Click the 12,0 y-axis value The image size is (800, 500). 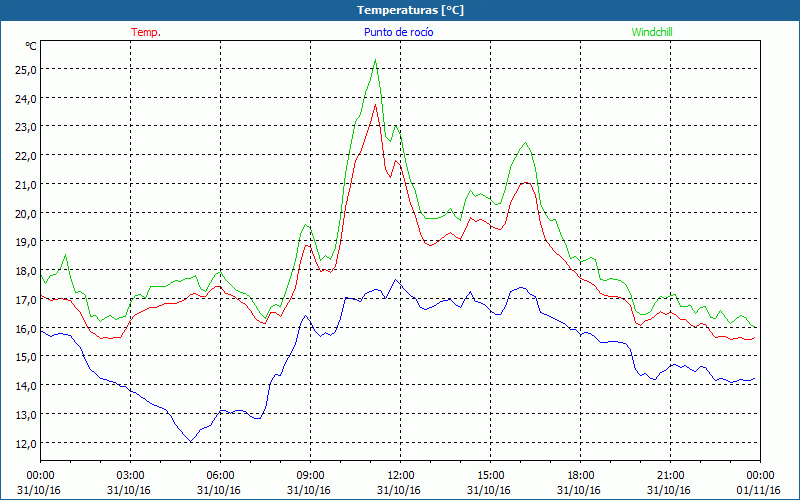tap(26, 443)
